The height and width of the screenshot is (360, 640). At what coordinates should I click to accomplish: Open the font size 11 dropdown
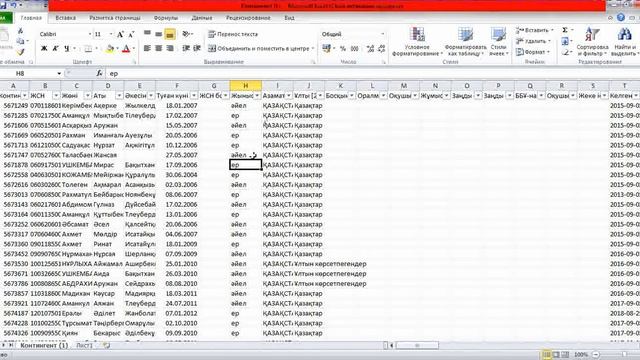point(111,34)
